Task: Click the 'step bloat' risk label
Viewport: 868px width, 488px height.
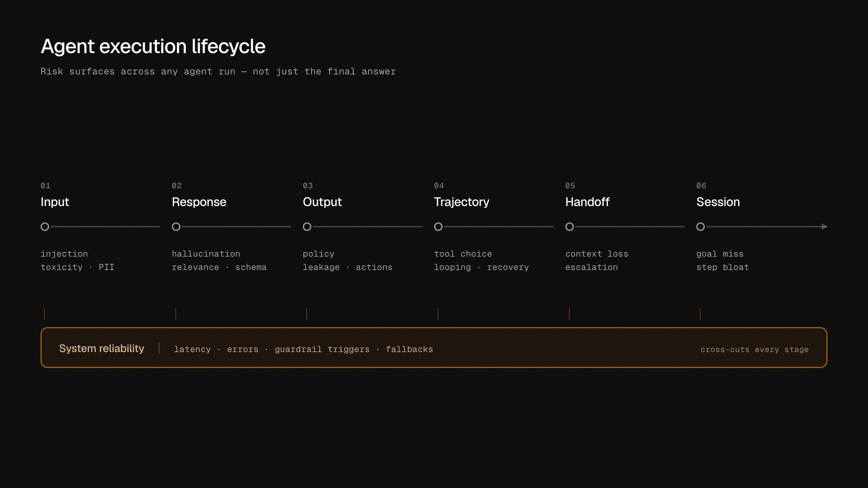Action: click(x=723, y=267)
